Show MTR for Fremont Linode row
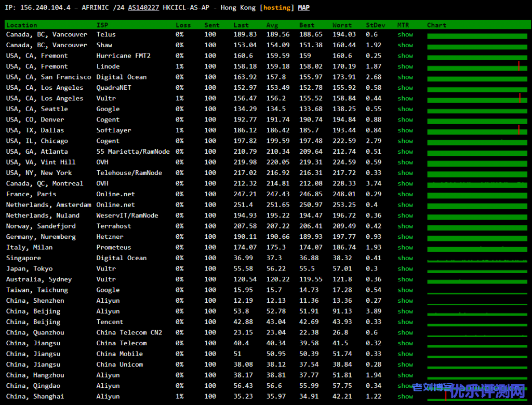The width and height of the screenshot is (532, 405). (405, 66)
